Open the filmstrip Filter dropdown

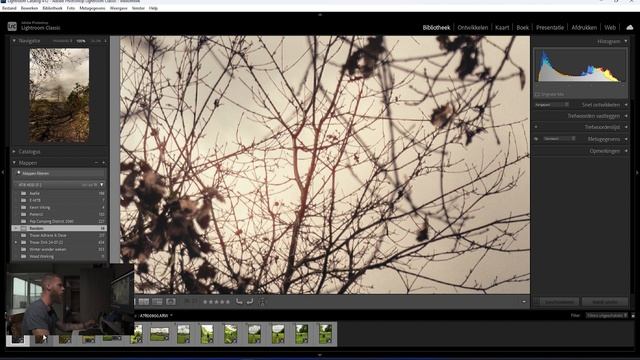pyautogui.click(x=607, y=316)
